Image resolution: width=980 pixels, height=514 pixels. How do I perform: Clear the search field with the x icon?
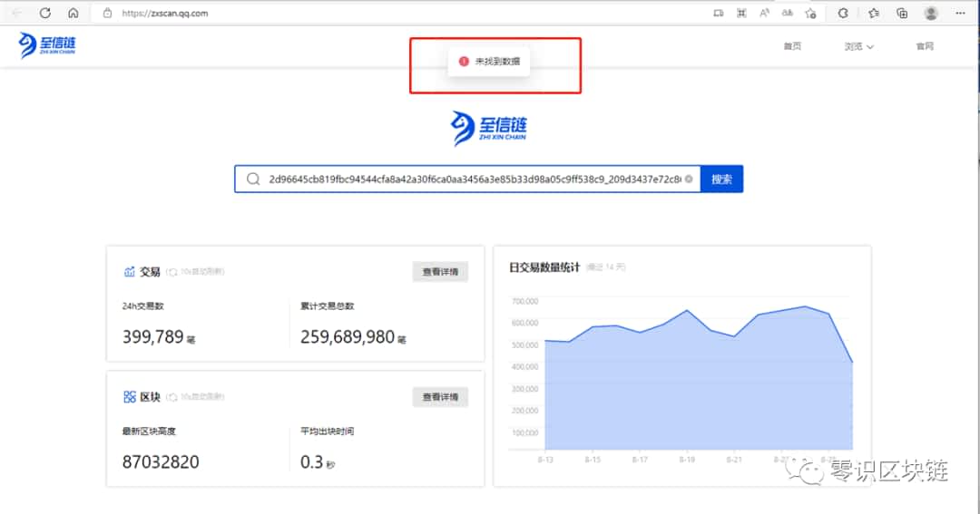coord(689,179)
